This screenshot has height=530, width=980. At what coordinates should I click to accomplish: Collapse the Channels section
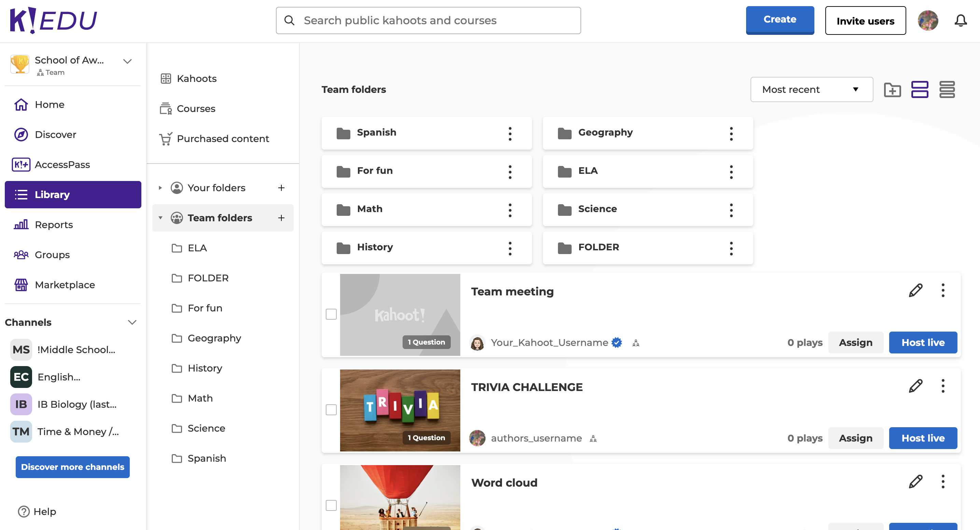pos(132,322)
